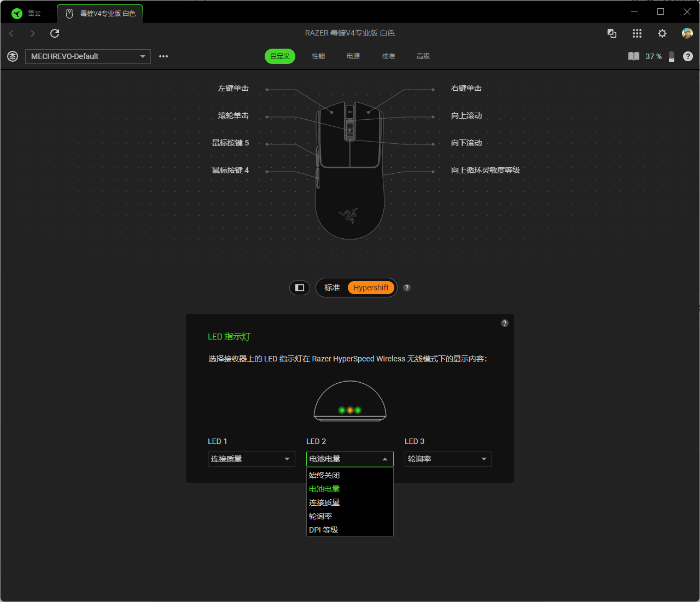Go forward with the right arrow
The image size is (700, 602).
33,33
